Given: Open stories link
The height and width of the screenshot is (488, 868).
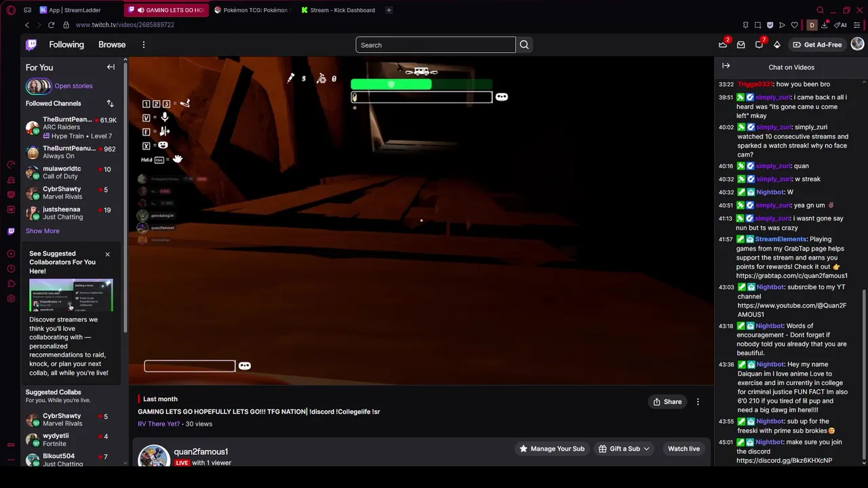Looking at the screenshot, I should click(x=73, y=86).
